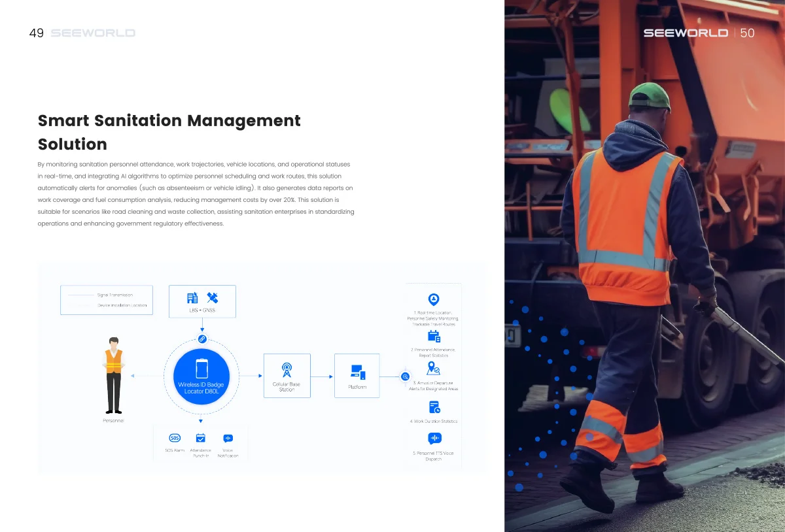Click the '2. Personnel Attendance, Report Statistics' text
This screenshot has width=785, height=532.
coord(434,352)
